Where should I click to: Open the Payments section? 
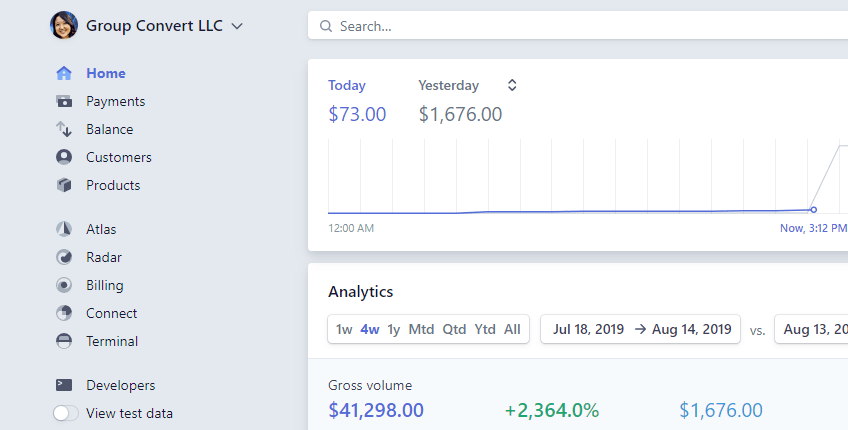tap(116, 101)
